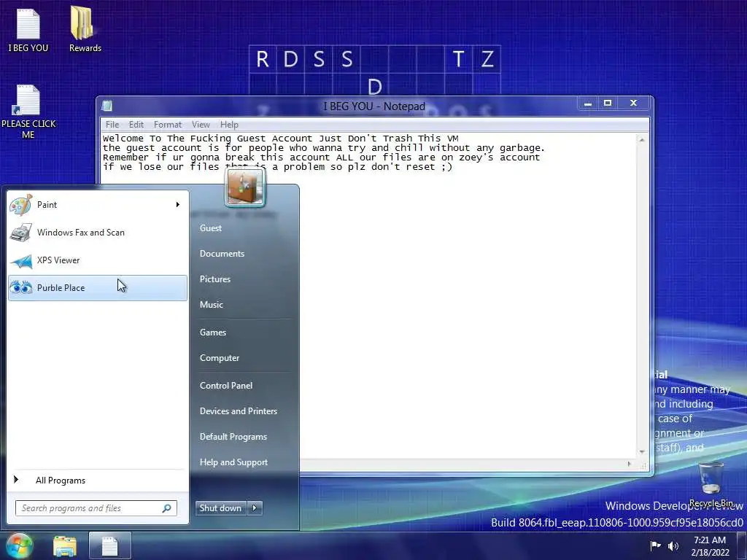Open Control Panel
Image resolution: width=747 pixels, height=560 pixels.
tap(226, 386)
